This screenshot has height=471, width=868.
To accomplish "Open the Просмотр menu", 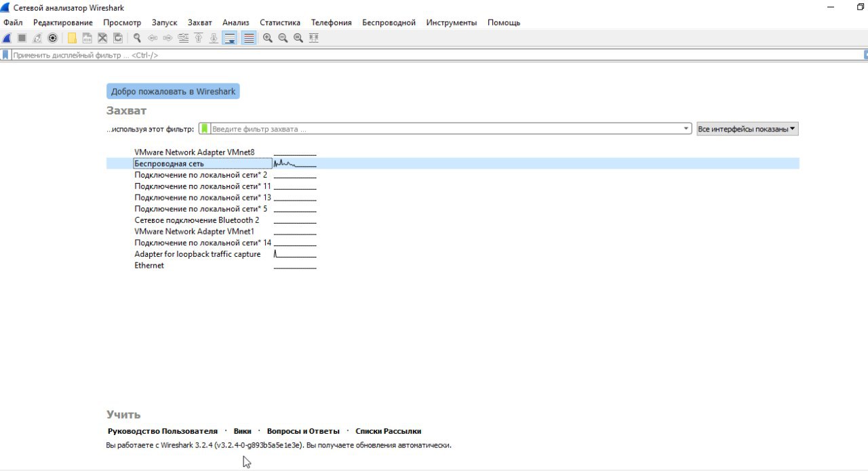I will point(122,22).
